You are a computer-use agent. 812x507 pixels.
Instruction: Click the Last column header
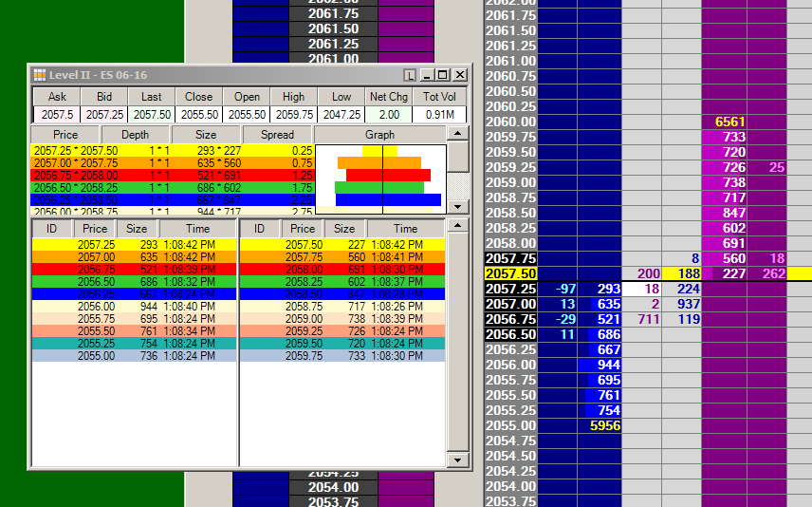(151, 97)
